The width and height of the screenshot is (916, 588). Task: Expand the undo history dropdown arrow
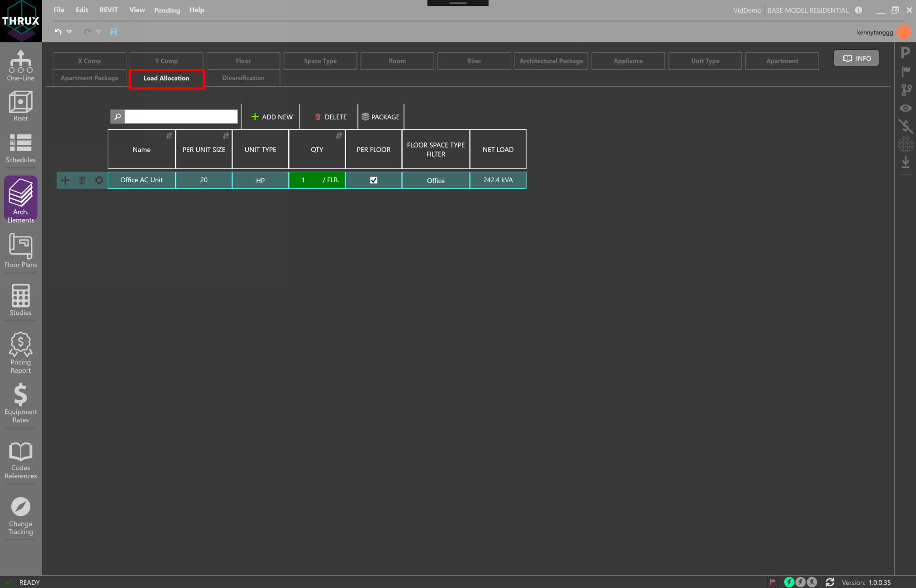69,32
